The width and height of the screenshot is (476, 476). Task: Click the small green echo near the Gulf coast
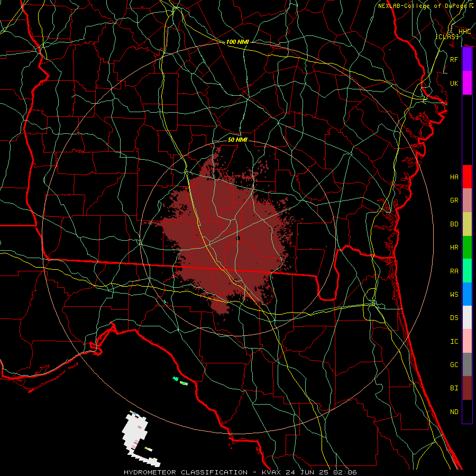[176, 379]
